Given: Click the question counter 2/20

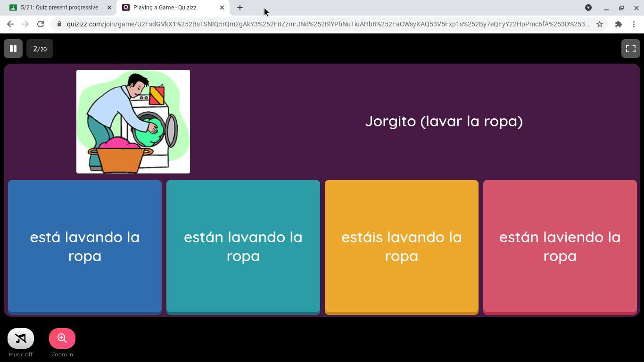Looking at the screenshot, I should point(40,49).
